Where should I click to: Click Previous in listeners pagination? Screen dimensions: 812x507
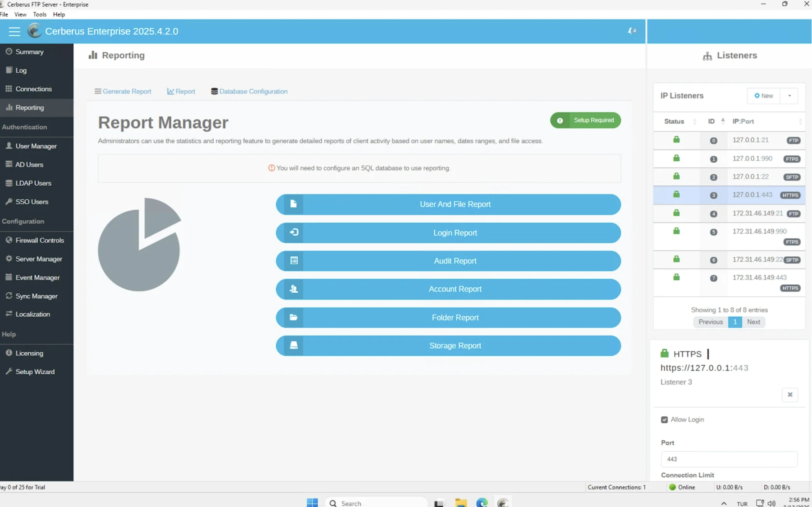711,322
